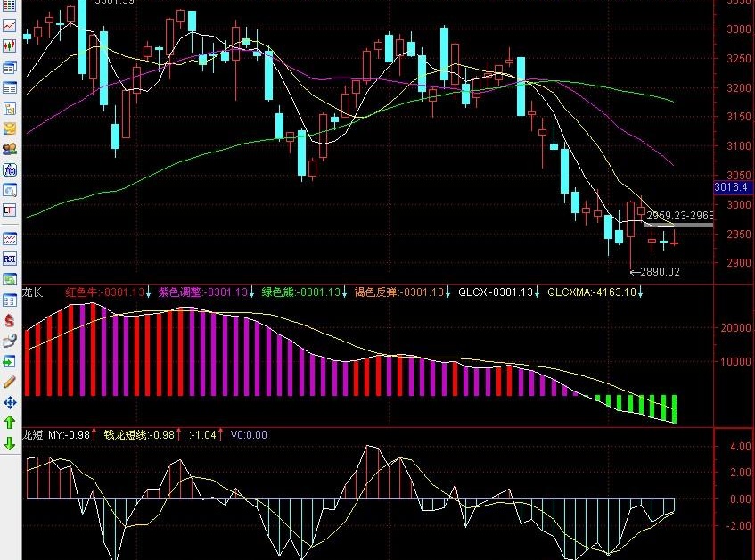
Task: Click the 绿色熊 indicator value label
Action: [x=301, y=292]
